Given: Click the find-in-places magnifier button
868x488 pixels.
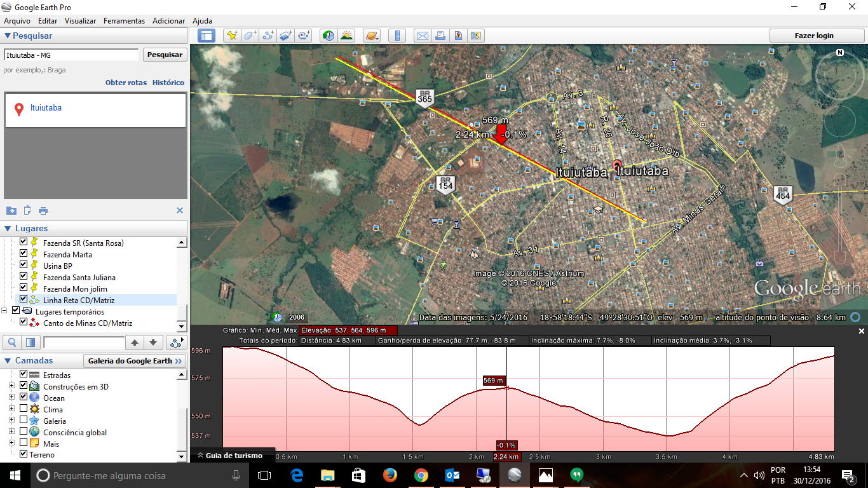Looking at the screenshot, I should (12, 343).
